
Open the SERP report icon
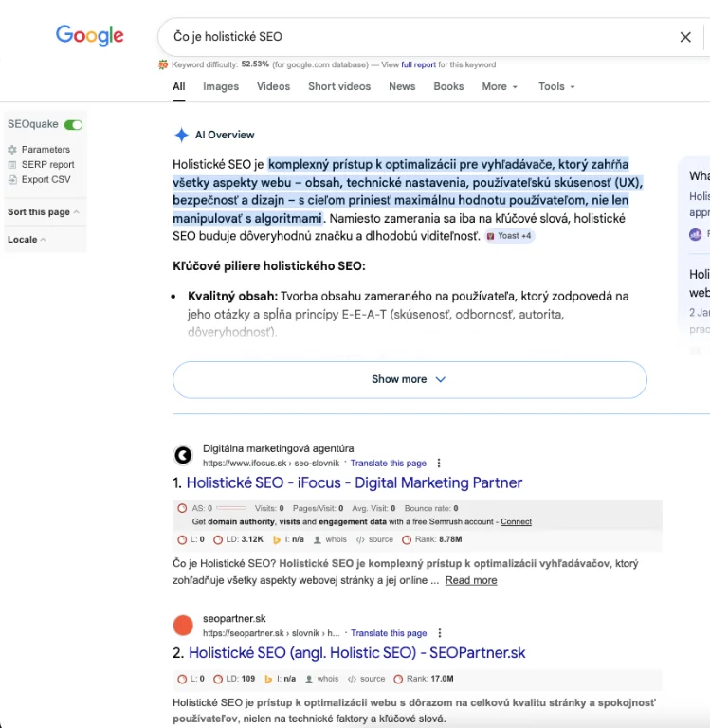pyautogui.click(x=12, y=165)
